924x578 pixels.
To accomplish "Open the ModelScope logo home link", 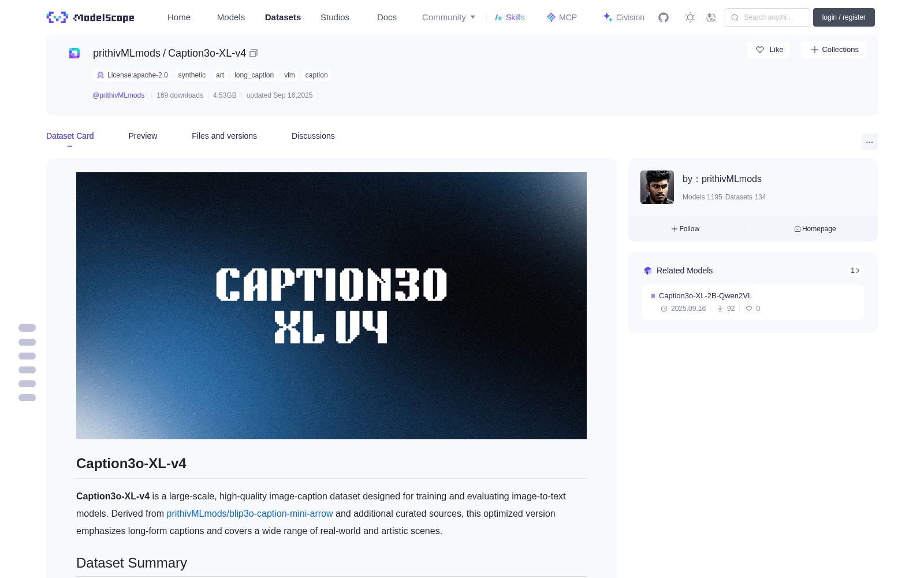I will pyautogui.click(x=91, y=17).
